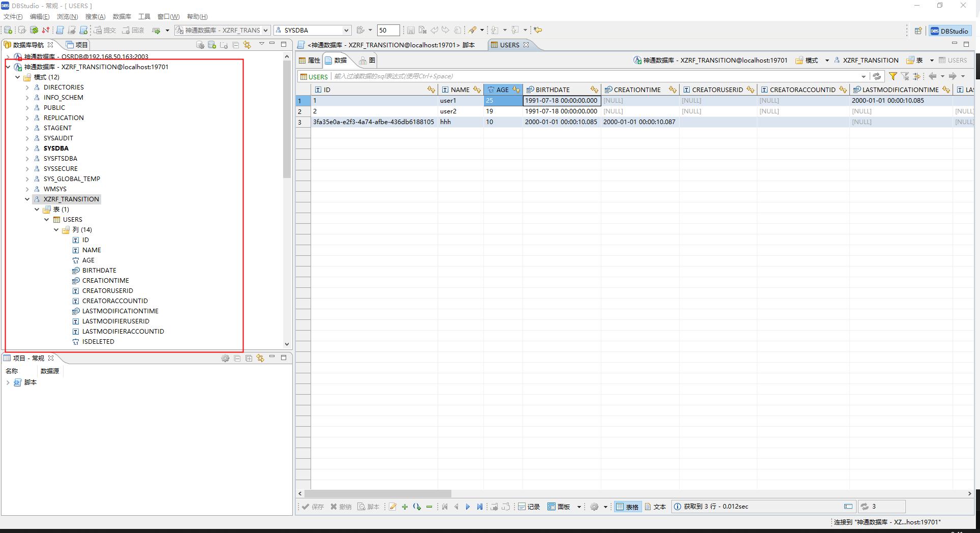Open the 工具 menu
The image size is (980, 533).
[x=144, y=17]
